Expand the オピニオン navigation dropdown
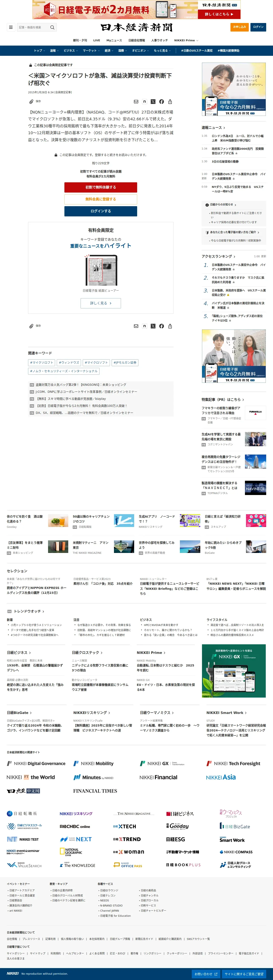Viewport: 273px width, 980px height. click(x=141, y=51)
